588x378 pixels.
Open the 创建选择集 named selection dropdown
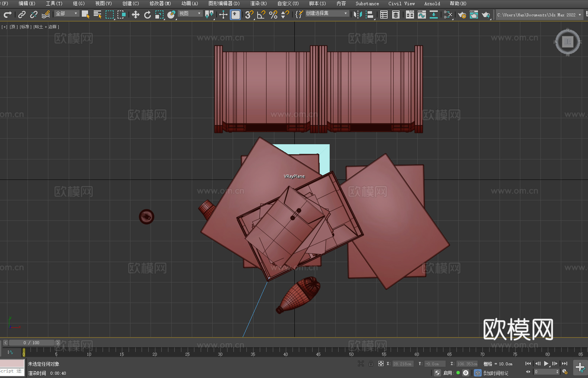pos(327,13)
